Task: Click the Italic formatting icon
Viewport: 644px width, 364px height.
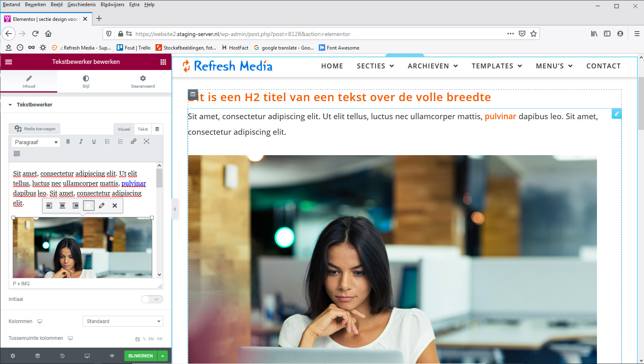Action: (81, 142)
